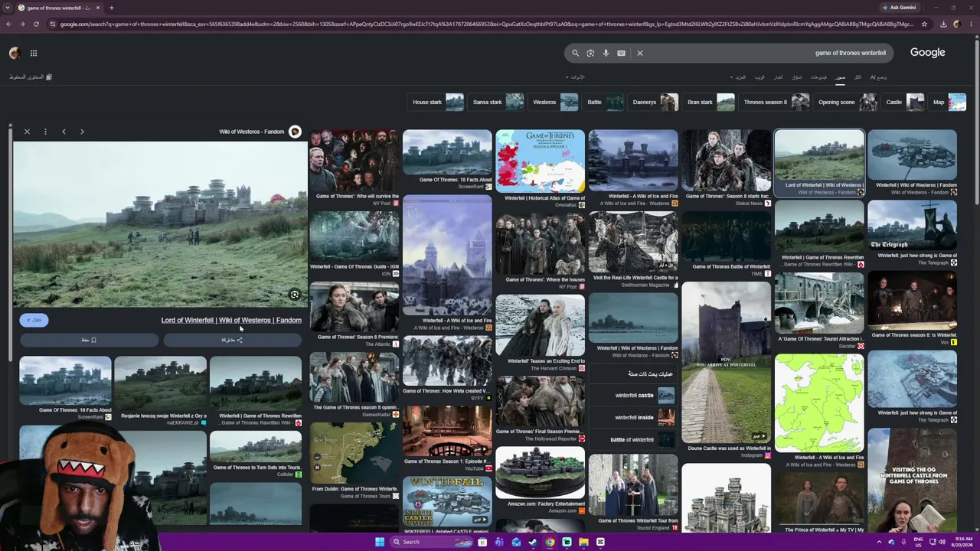
Task: Switch to the 'الكل' all results tab
Action: click(857, 77)
